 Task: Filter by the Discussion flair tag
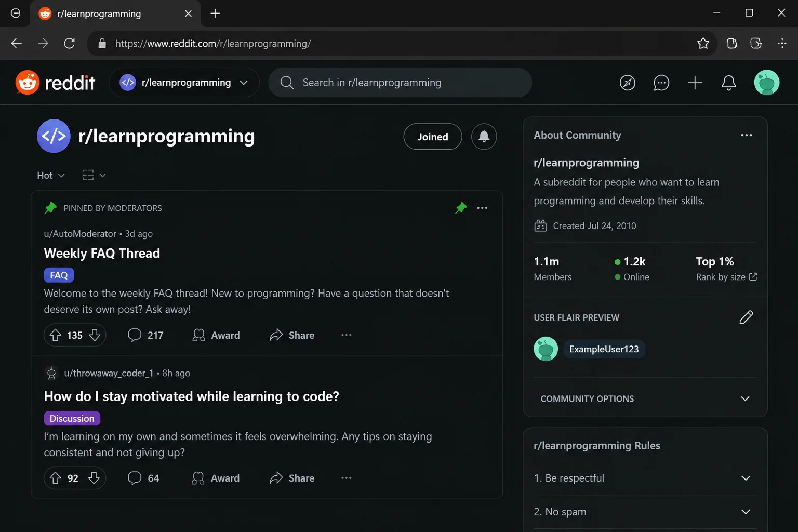[72, 418]
